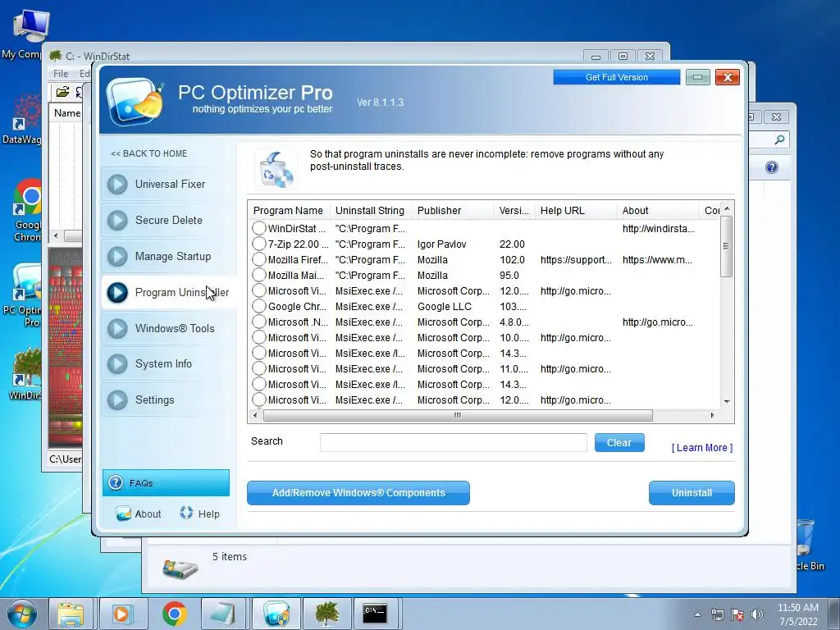840x630 pixels.
Task: Select Program Uninstaller in the sidebar
Action: tap(168, 293)
